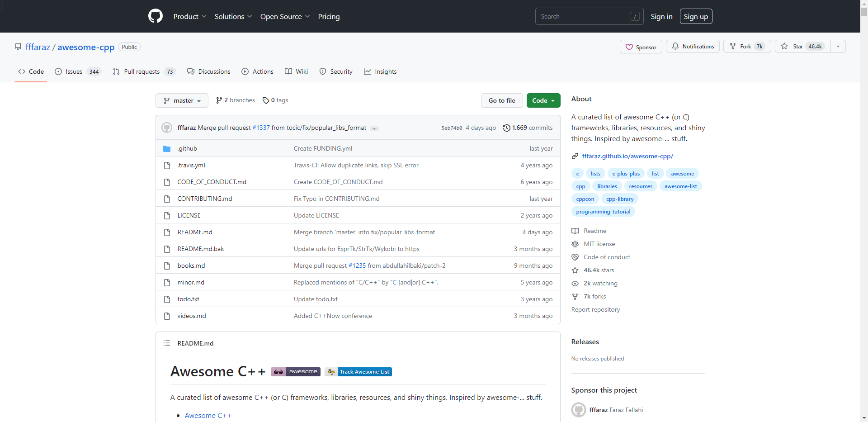
Task: Expand the star lists dropdown arrow
Action: coord(838,47)
